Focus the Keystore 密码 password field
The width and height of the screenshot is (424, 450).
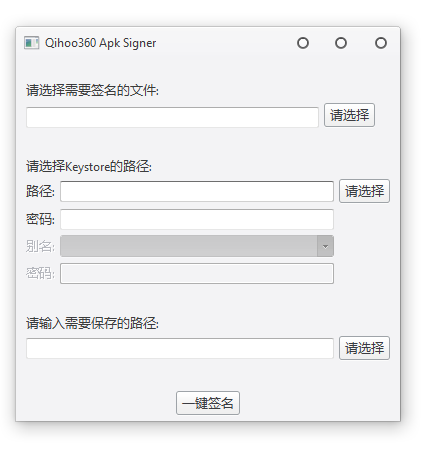click(197, 219)
